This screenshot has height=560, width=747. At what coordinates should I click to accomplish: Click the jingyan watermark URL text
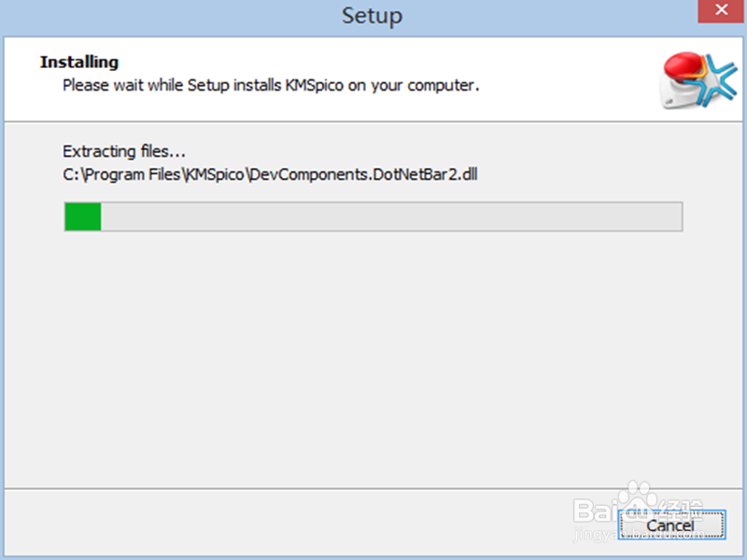click(x=598, y=534)
